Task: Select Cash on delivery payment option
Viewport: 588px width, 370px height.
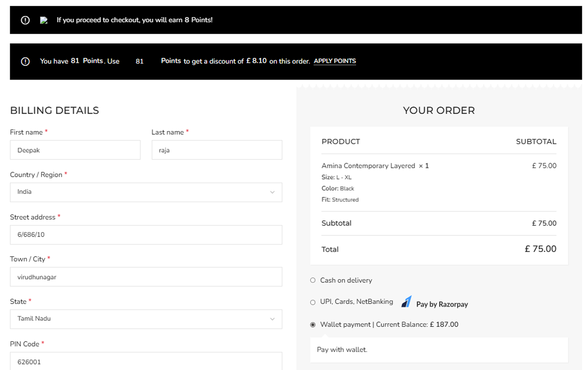Action: coord(313,280)
